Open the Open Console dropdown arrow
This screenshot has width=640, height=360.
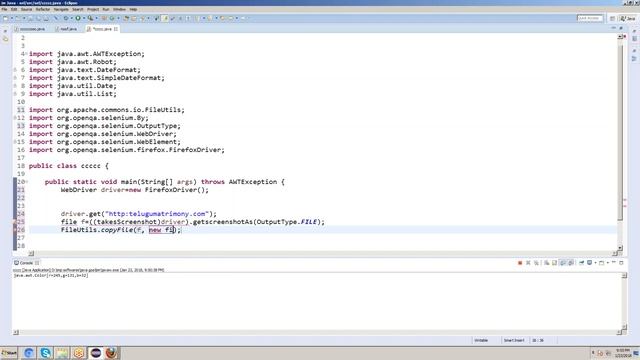(x=608, y=263)
